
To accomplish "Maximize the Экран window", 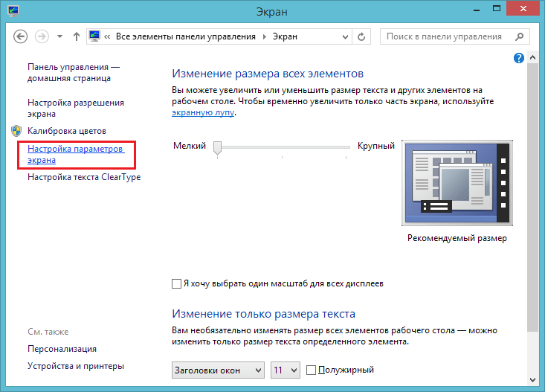I will coord(497,9).
